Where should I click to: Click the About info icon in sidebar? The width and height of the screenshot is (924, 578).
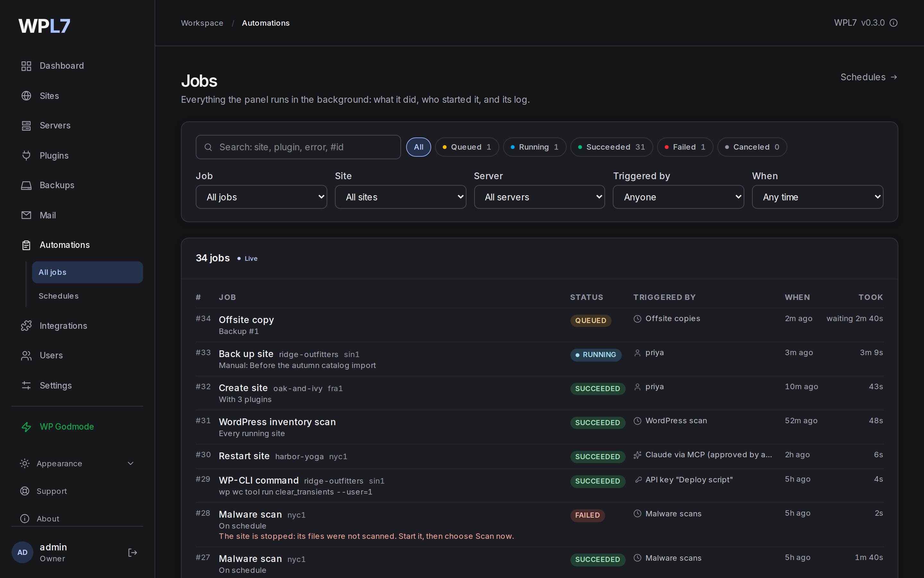(x=24, y=518)
